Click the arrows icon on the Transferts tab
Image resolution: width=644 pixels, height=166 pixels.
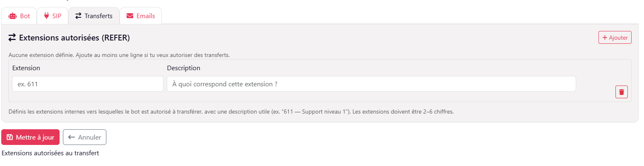78,16
